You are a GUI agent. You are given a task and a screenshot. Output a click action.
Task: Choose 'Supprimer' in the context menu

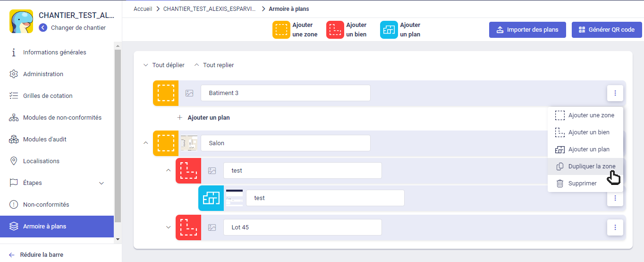pos(582,183)
